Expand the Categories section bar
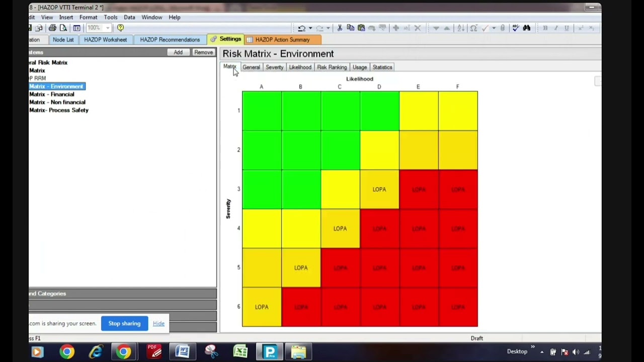The height and width of the screenshot is (362, 644). click(x=122, y=294)
